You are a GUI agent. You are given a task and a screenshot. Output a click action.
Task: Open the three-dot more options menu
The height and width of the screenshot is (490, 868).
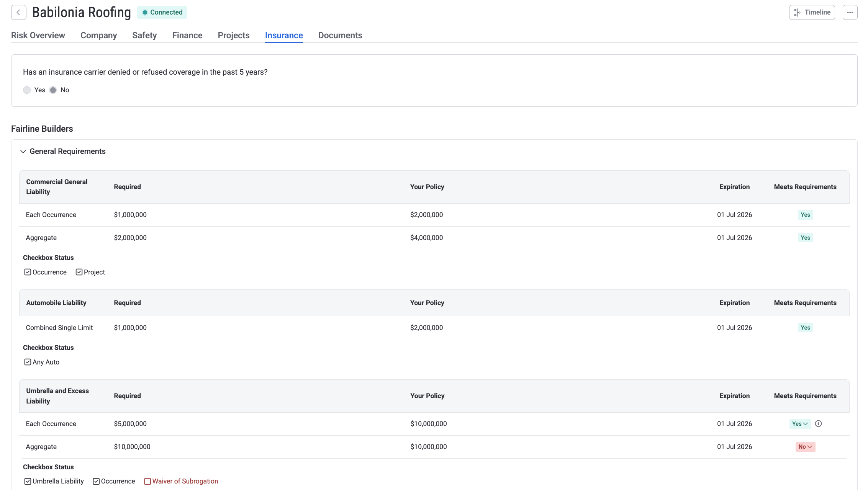pos(850,12)
